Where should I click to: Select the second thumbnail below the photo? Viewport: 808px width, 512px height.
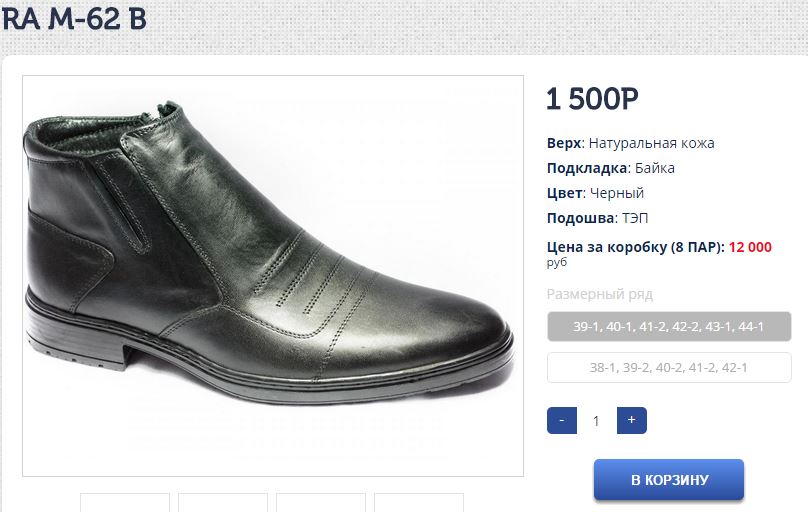(x=223, y=502)
